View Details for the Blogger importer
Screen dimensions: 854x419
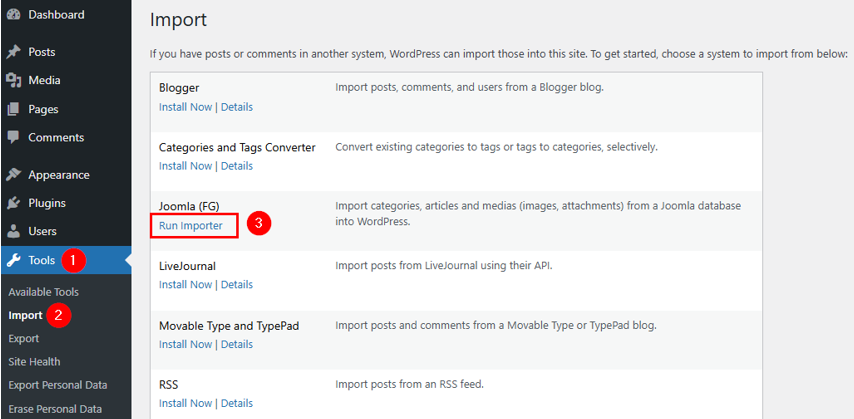(237, 107)
